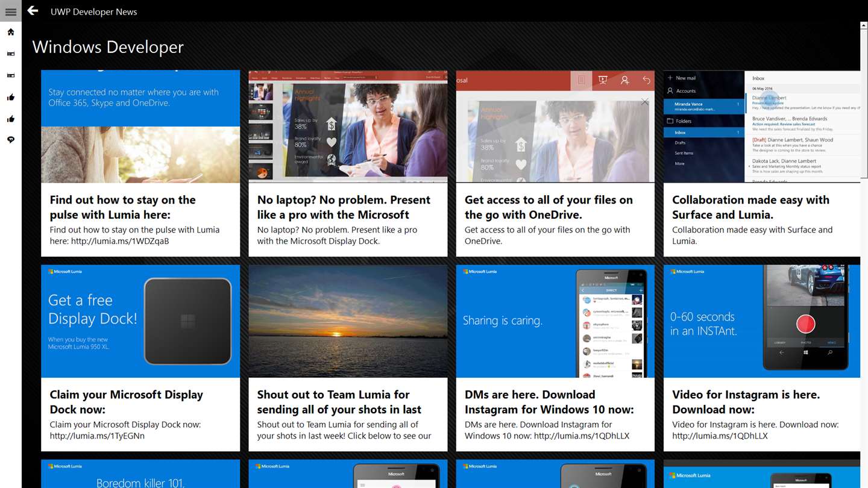Select the upper news-card sidebar icon
Screen dimensions: 868x488
[11, 54]
